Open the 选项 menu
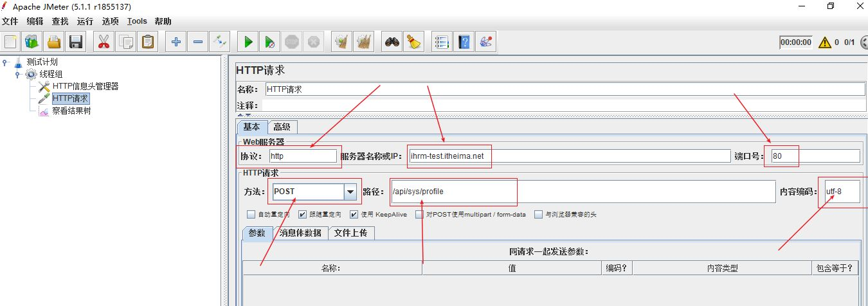868x306 pixels. click(111, 21)
